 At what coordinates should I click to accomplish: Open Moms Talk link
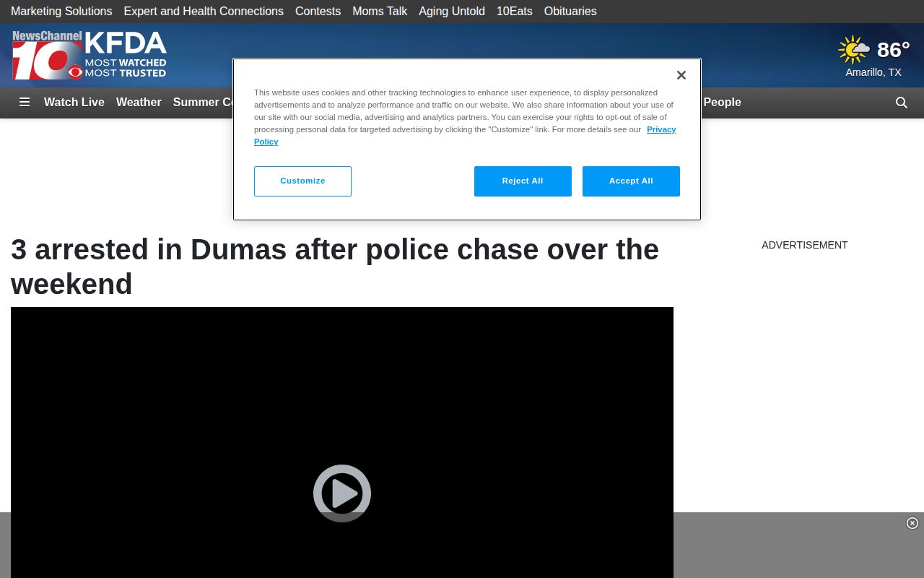tap(380, 12)
